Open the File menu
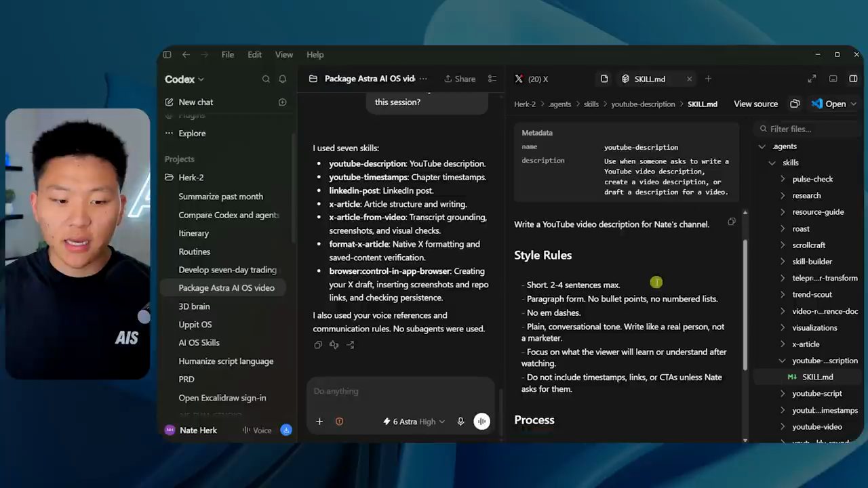This screenshot has height=488, width=868. (228, 55)
